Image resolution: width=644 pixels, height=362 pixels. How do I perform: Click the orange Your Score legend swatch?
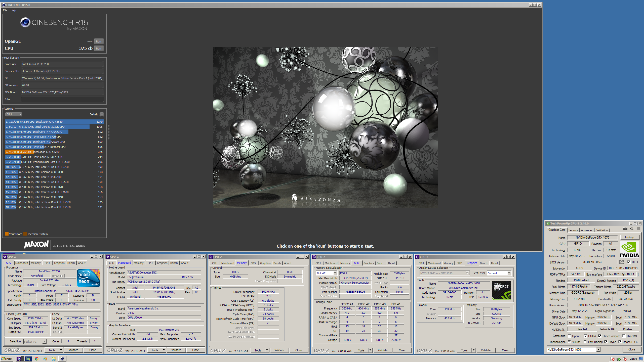coord(7,234)
